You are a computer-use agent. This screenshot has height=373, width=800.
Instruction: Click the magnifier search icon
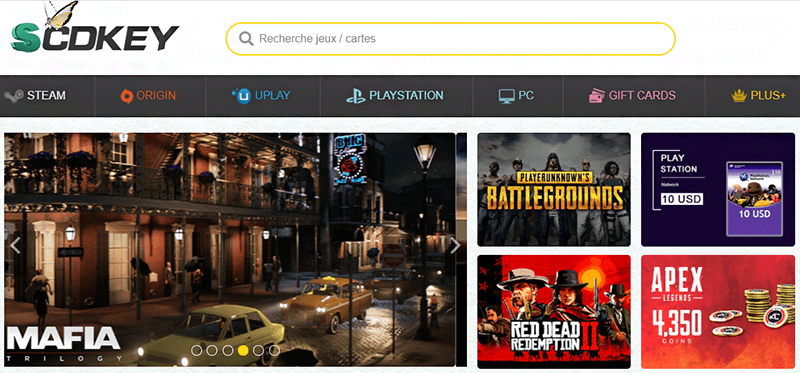[246, 39]
